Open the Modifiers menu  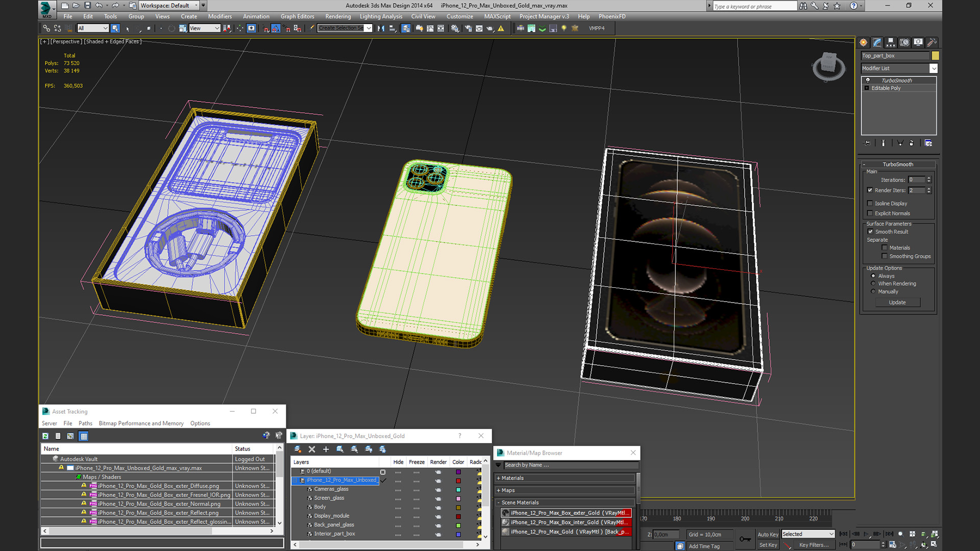tap(219, 16)
